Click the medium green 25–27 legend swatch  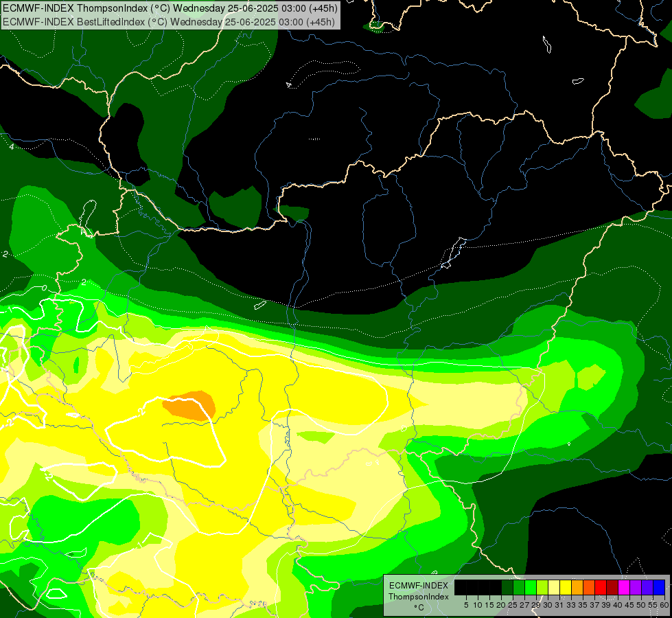pos(519,587)
